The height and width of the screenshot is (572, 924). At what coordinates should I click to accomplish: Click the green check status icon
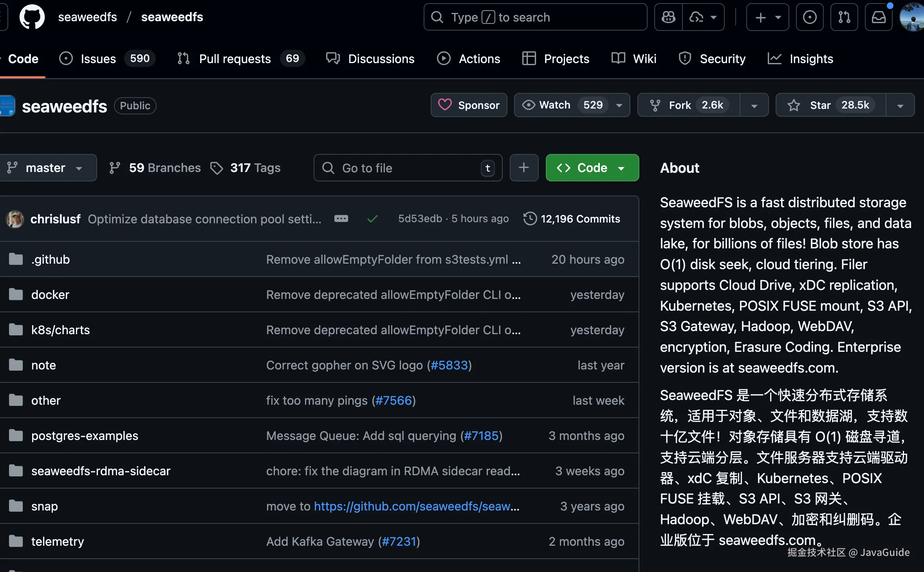[372, 219]
